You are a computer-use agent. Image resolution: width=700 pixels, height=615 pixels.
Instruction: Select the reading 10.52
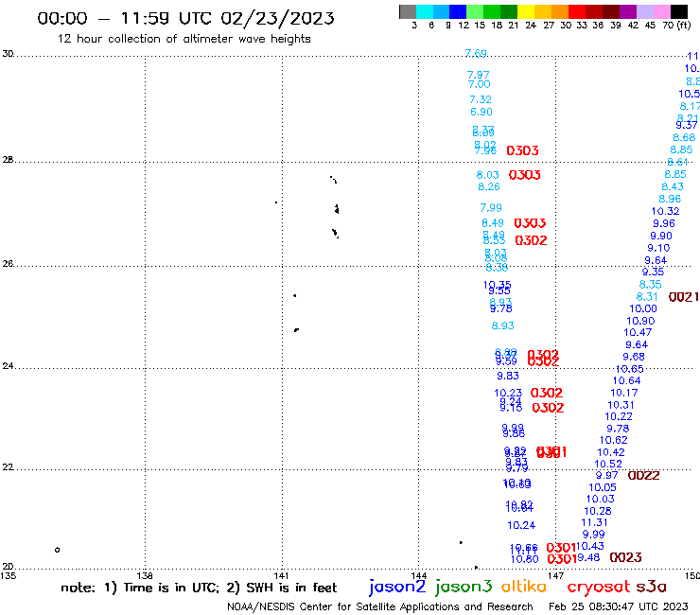[x=608, y=464]
